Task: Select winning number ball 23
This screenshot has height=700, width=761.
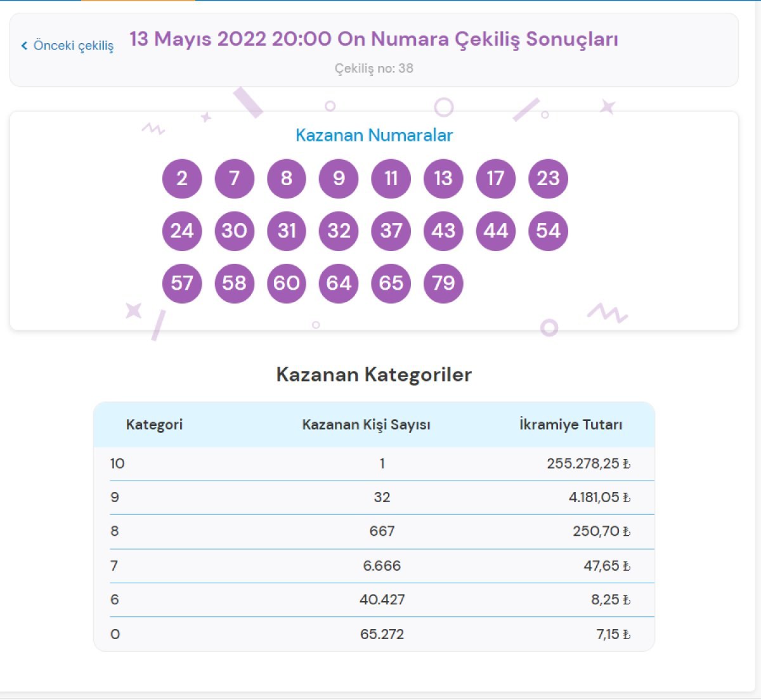Action: pyautogui.click(x=549, y=178)
